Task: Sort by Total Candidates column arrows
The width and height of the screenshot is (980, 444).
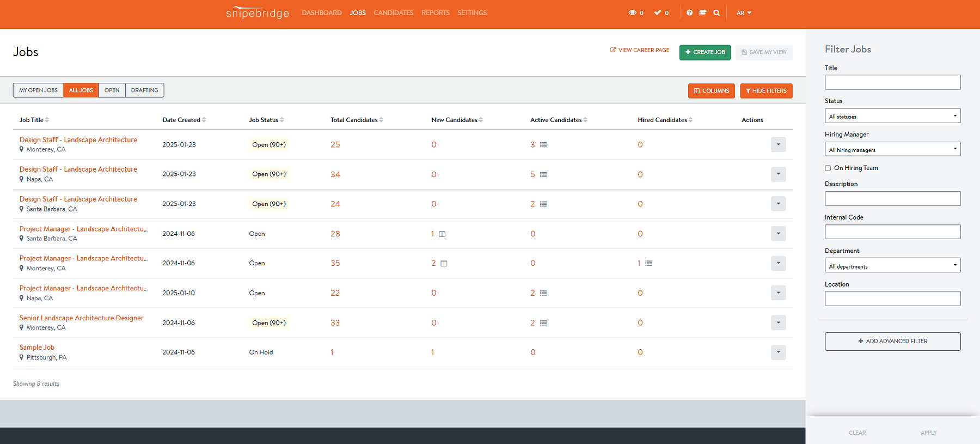Action: click(x=381, y=120)
